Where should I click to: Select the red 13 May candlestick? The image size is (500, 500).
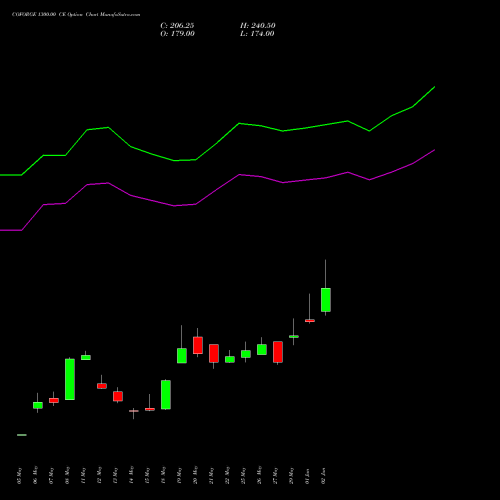[x=118, y=396]
